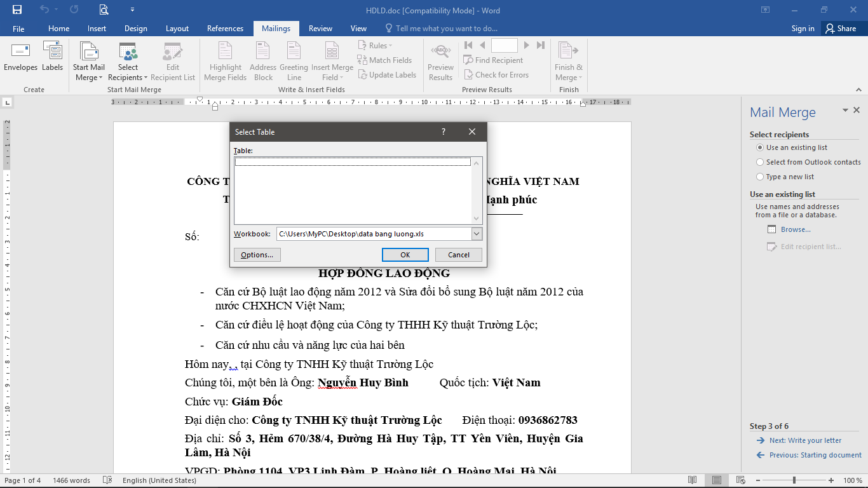Viewport: 868px width, 488px height.
Task: Click the Print Preview quick access icon
Action: click(x=104, y=10)
